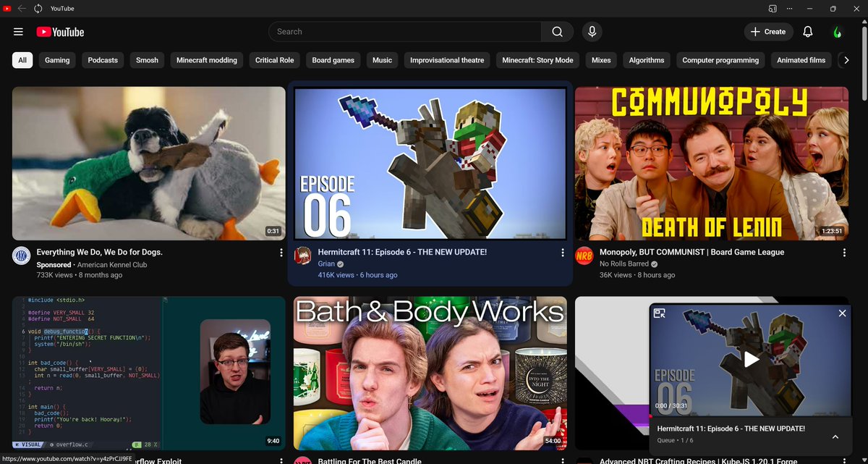Select the Algorithms filter chip
This screenshot has width=868, height=464.
[x=647, y=60]
